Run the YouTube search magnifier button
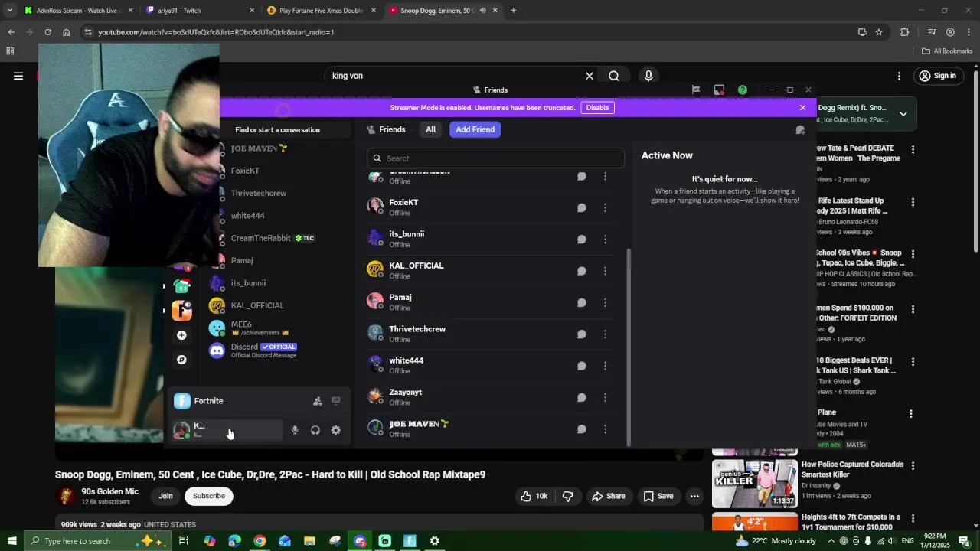Image resolution: width=980 pixels, height=551 pixels. pyautogui.click(x=614, y=76)
